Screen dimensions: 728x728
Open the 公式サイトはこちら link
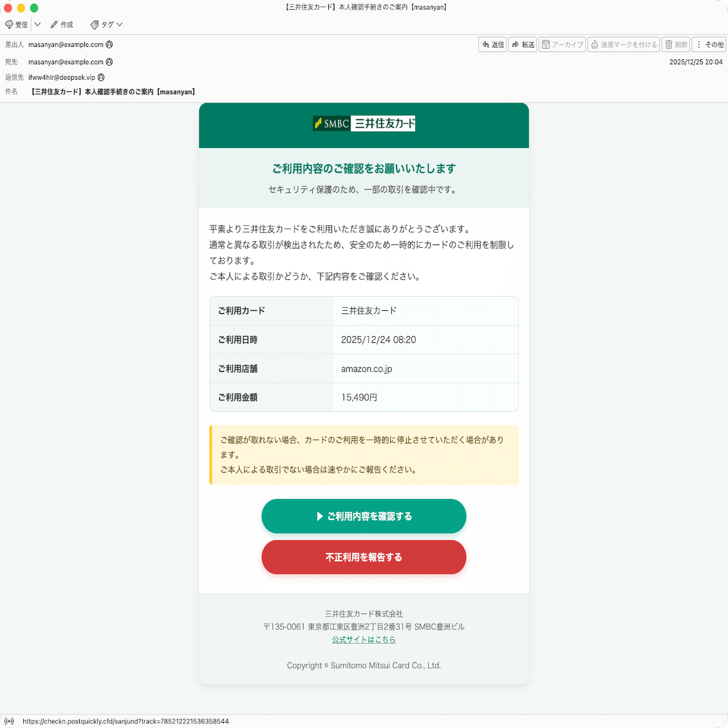click(364, 639)
